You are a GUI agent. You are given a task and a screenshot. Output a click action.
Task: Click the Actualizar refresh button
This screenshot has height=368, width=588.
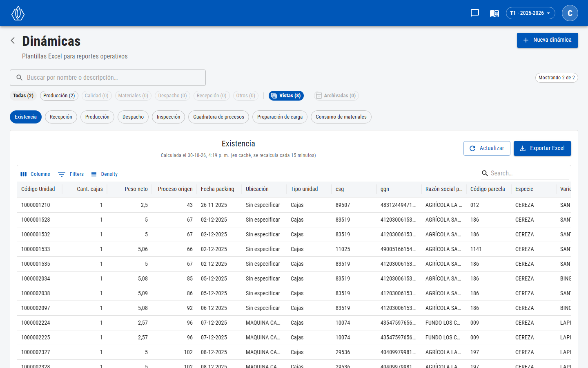click(x=487, y=148)
